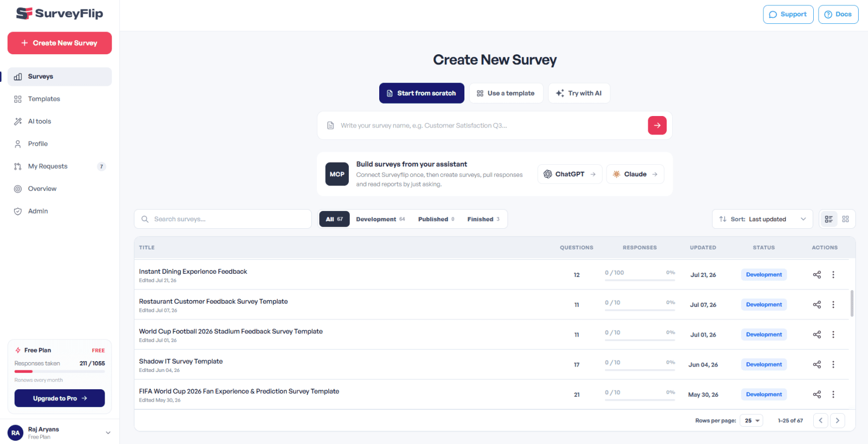The width and height of the screenshot is (868, 444).
Task: Click the Search surveys field
Action: point(223,219)
